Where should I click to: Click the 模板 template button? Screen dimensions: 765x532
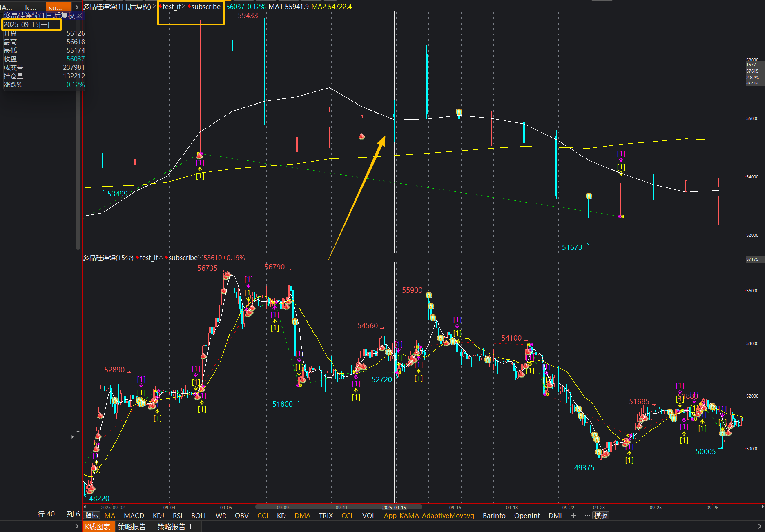tap(600, 516)
